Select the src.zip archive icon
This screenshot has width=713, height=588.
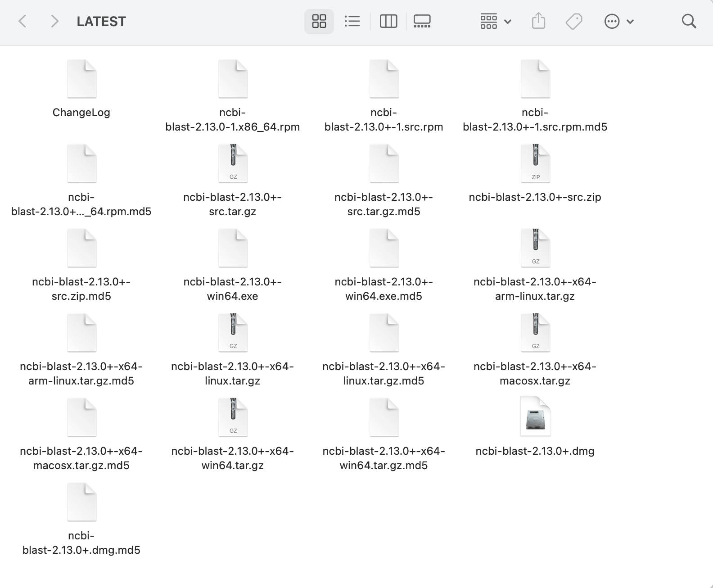pyautogui.click(x=535, y=163)
